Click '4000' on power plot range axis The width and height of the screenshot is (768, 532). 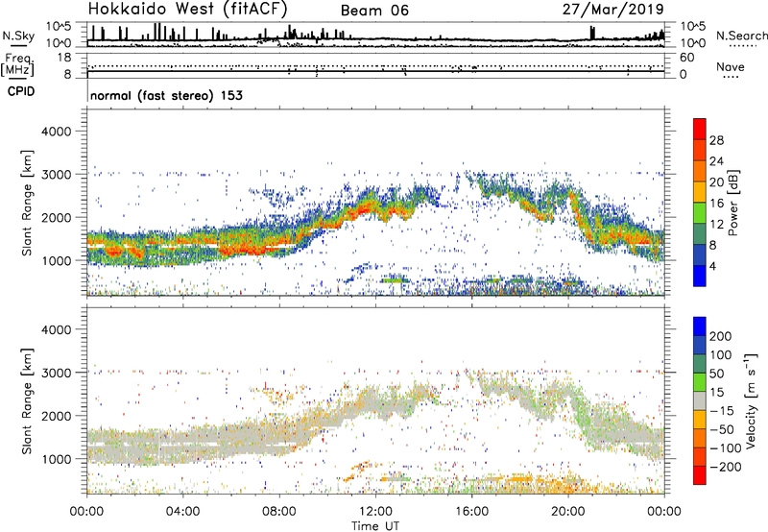click(57, 132)
